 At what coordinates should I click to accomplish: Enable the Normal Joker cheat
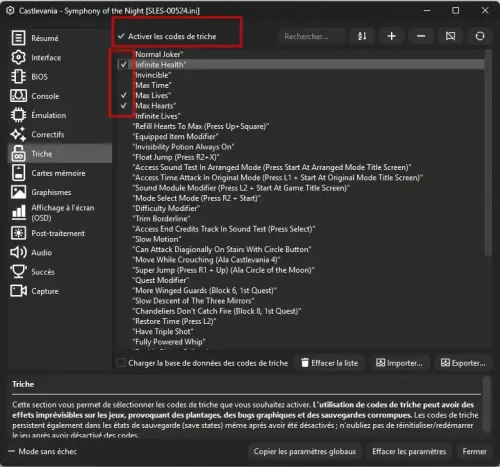click(123, 54)
